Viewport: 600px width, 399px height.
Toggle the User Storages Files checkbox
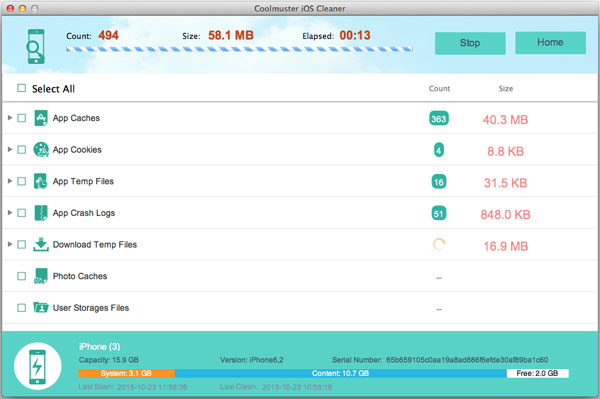tap(22, 308)
